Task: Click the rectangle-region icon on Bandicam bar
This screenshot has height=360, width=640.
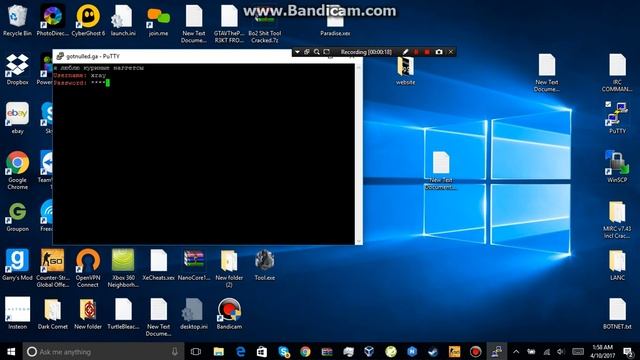Action: pyautogui.click(x=327, y=52)
